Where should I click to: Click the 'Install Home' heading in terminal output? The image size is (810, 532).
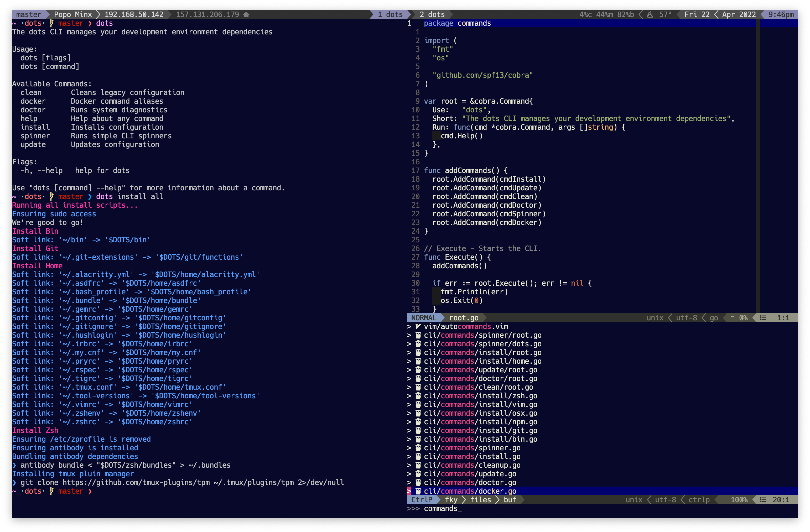click(x=37, y=266)
